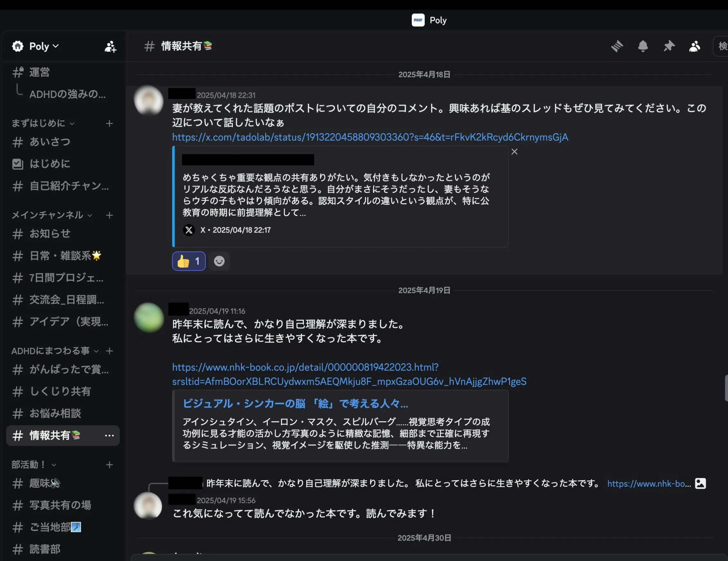This screenshot has height=561, width=728.
Task: Open the x.com tadolab status link
Action: coord(370,137)
